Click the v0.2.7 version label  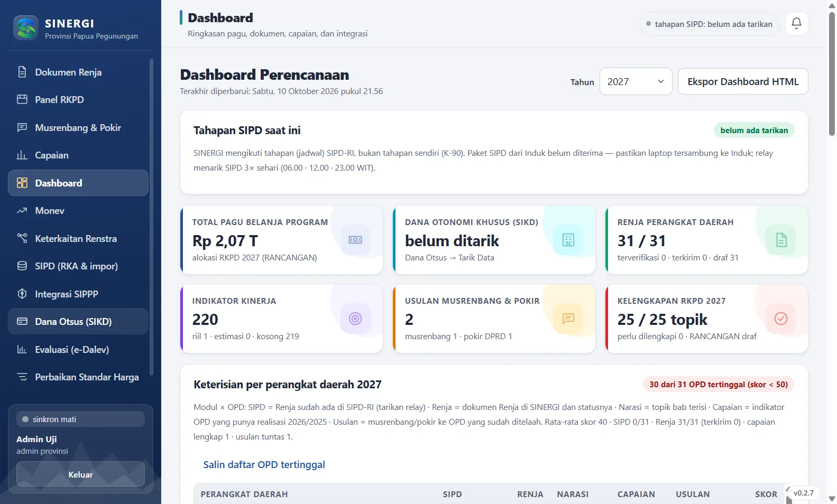804,493
